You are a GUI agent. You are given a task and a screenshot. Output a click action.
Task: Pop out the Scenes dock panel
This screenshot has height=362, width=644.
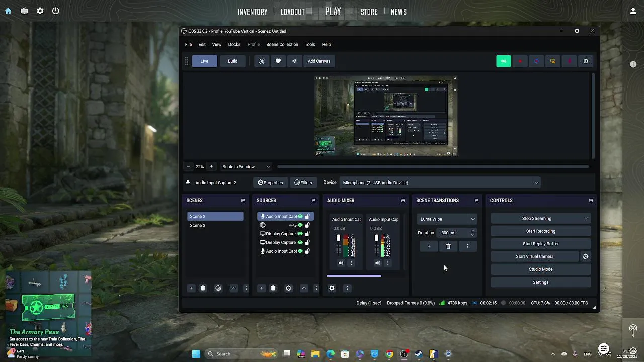point(243,201)
